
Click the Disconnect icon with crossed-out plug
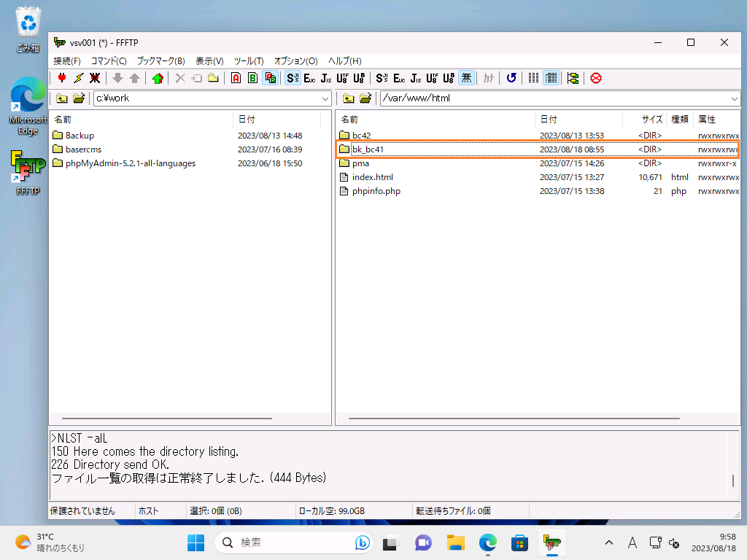pyautogui.click(x=95, y=78)
